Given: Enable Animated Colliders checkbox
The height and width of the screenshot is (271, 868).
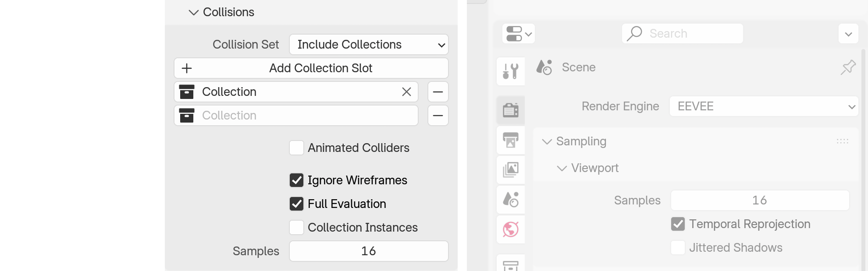Looking at the screenshot, I should coord(297,148).
